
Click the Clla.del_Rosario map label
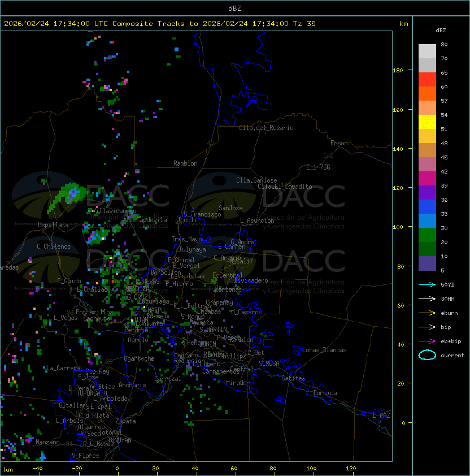pos(266,128)
